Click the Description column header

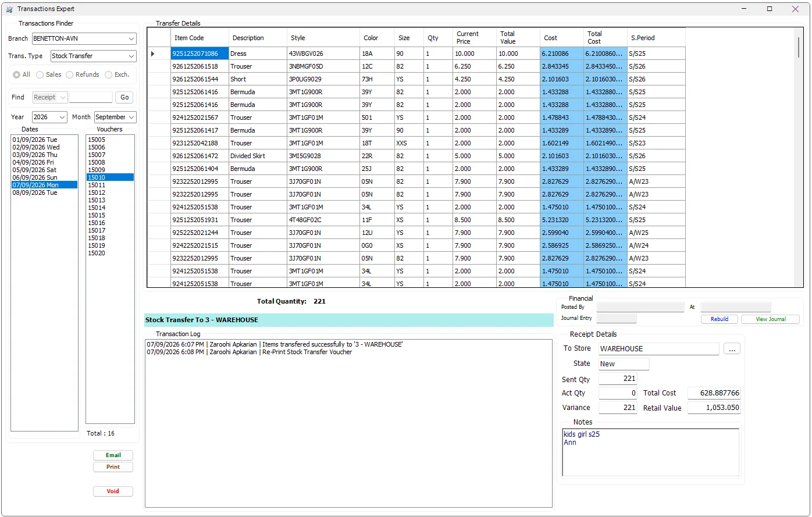pos(258,38)
